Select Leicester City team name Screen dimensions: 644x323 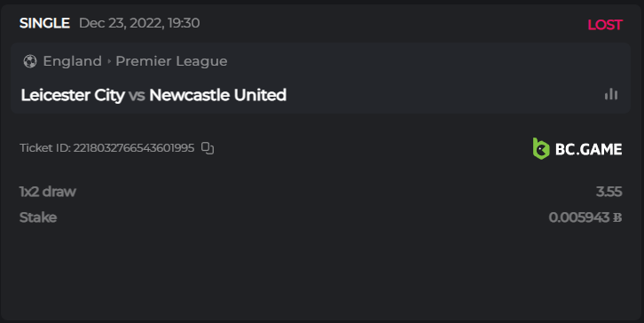(73, 95)
